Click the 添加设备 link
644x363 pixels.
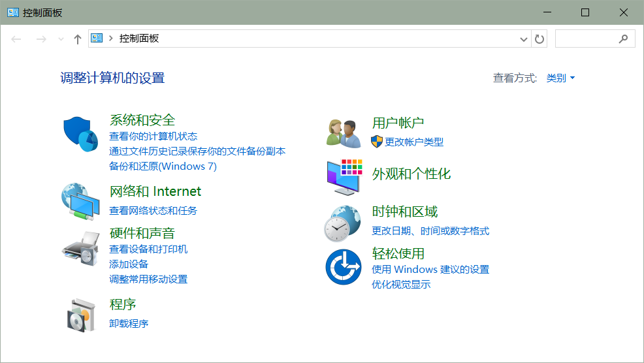pos(129,264)
